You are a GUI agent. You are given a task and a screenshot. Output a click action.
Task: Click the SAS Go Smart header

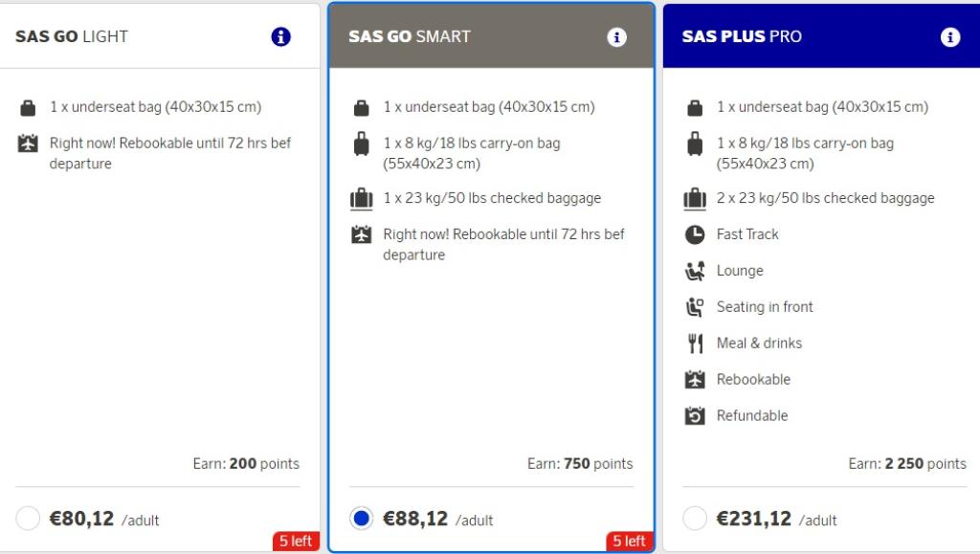pos(411,37)
